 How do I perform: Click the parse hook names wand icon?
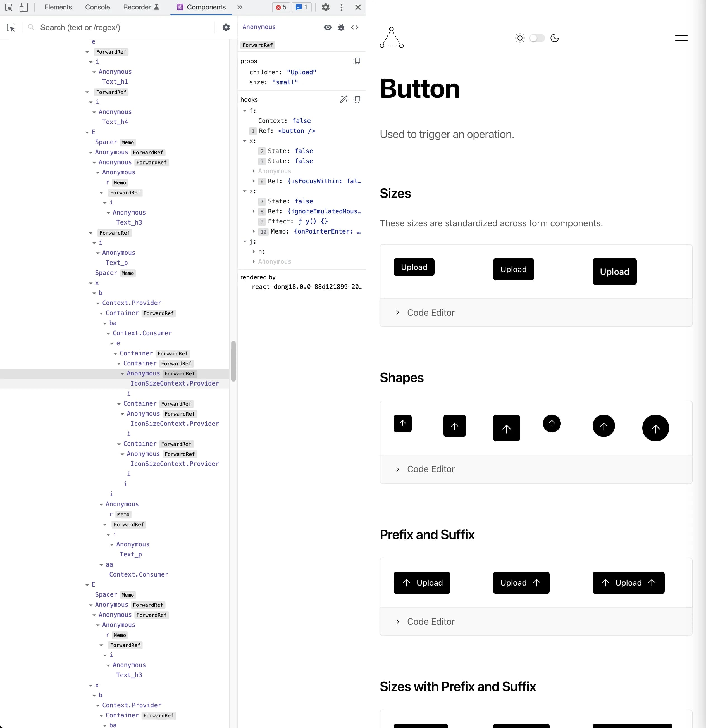344,99
